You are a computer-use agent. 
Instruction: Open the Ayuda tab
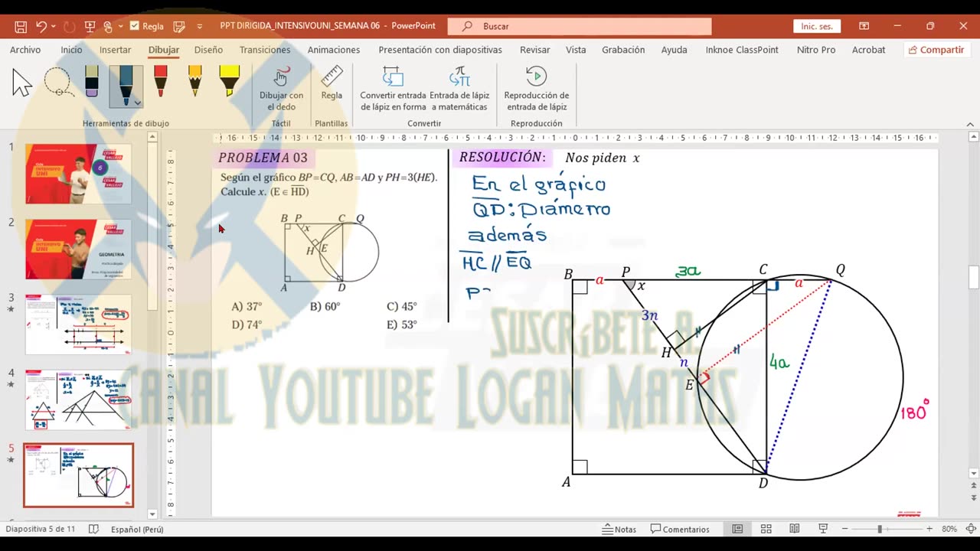[x=675, y=50]
